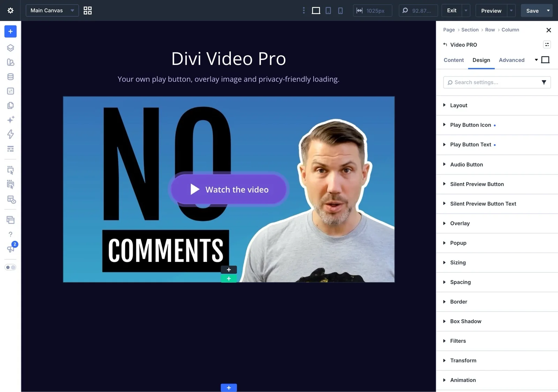Open the help question mark icon
The image size is (558, 392).
[10, 235]
